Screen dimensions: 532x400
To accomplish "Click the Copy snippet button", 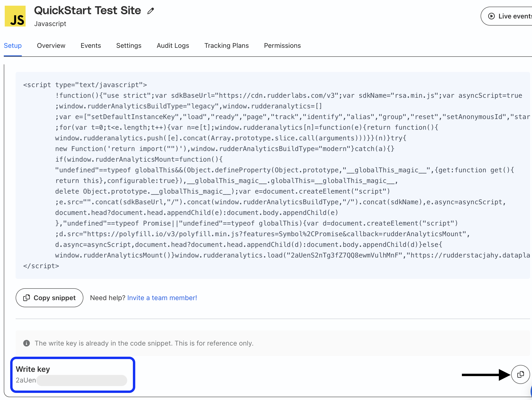I will [x=50, y=298].
